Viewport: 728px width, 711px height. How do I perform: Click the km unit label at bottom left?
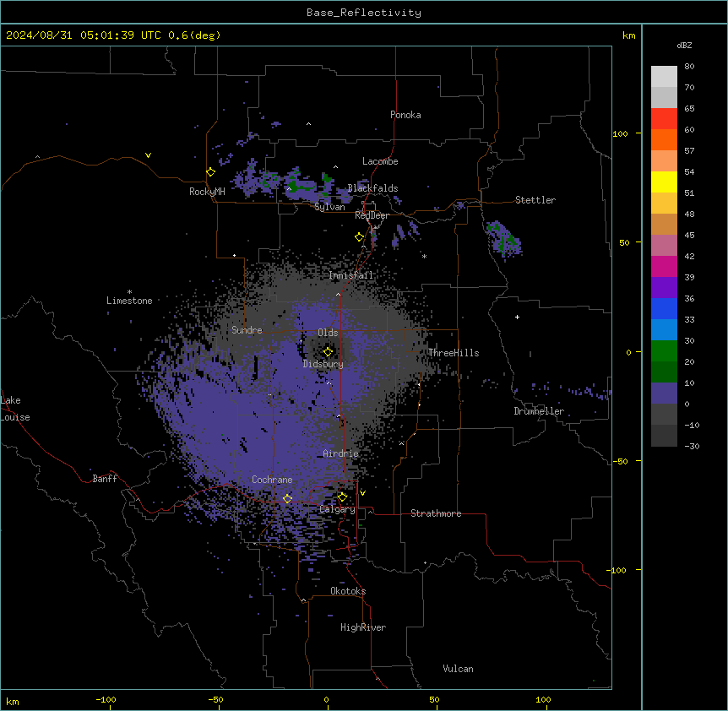pyautogui.click(x=13, y=701)
